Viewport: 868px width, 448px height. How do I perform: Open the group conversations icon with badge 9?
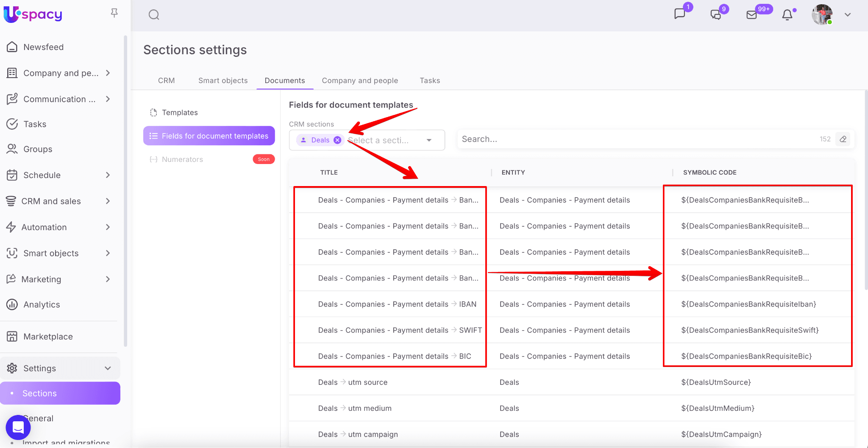pyautogui.click(x=715, y=15)
